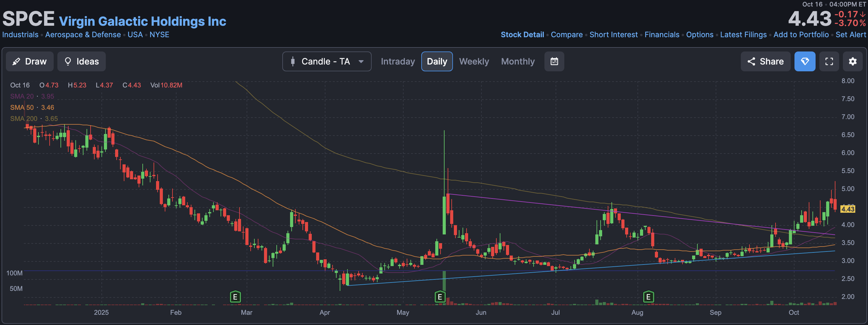Switch to Intraday timeframe
The image size is (868, 325).
398,61
